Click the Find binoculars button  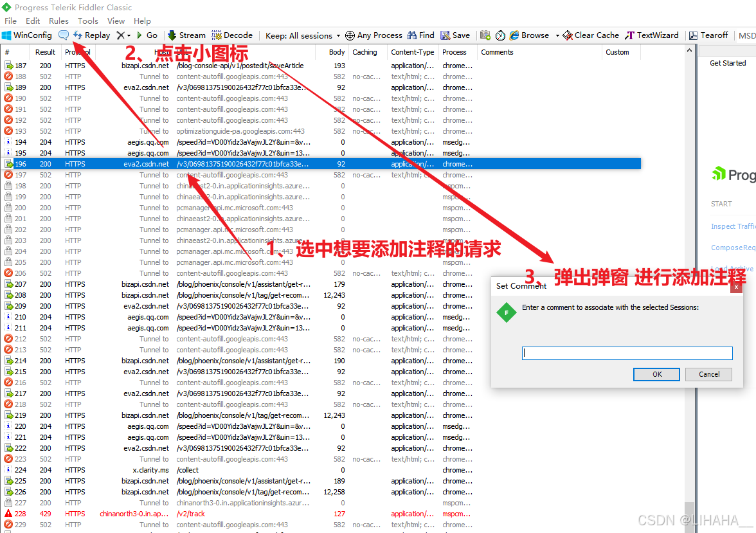pos(421,35)
